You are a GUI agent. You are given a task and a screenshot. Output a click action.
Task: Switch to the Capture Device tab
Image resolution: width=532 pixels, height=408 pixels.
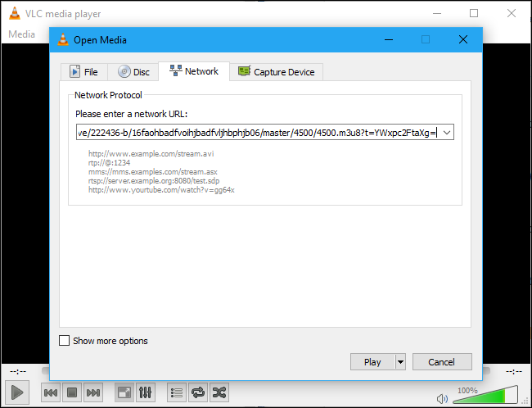click(x=276, y=72)
